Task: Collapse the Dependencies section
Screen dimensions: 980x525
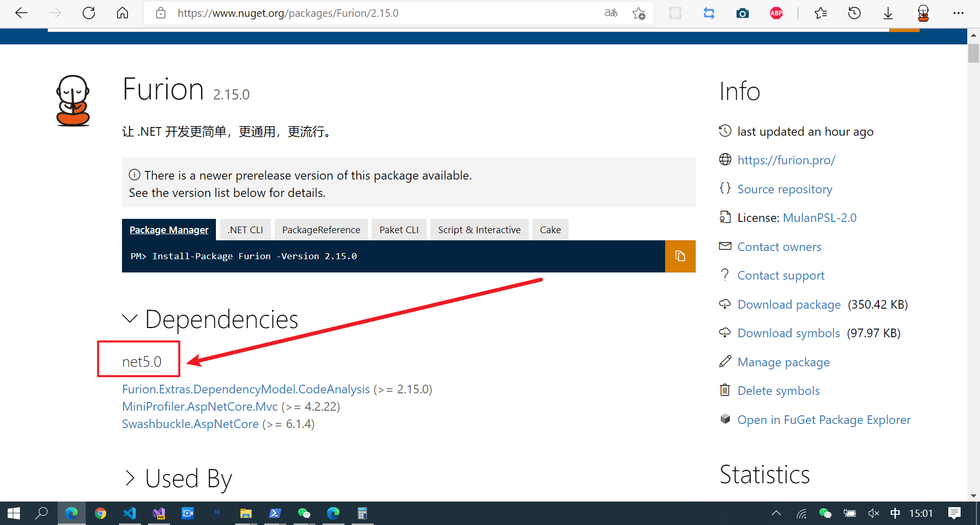Action: [x=130, y=319]
